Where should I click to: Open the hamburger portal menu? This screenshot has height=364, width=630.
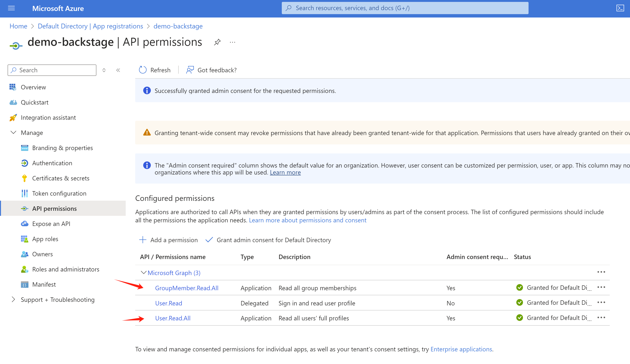[12, 8]
